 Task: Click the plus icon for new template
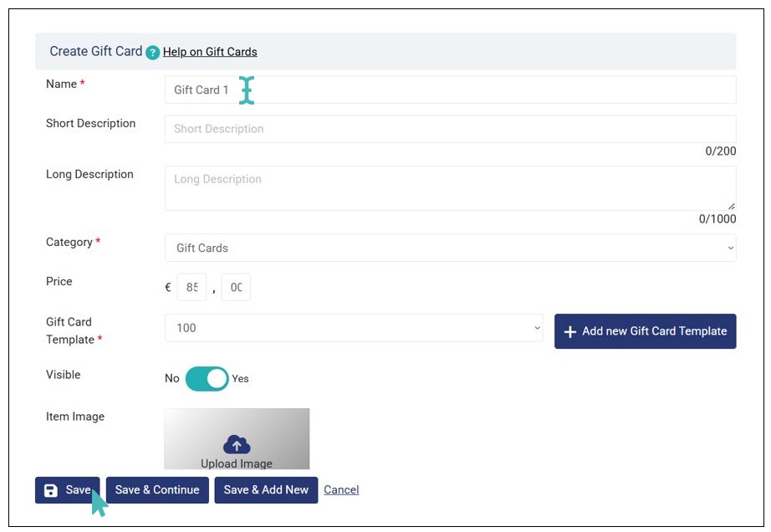point(570,332)
